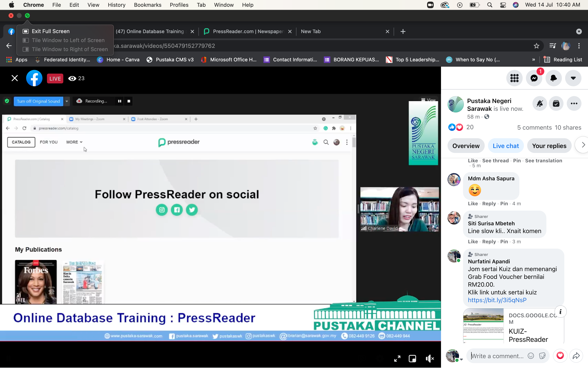Open Chrome tab search dropdown arrow
Screen dimensions: 588x368
[x=579, y=31]
